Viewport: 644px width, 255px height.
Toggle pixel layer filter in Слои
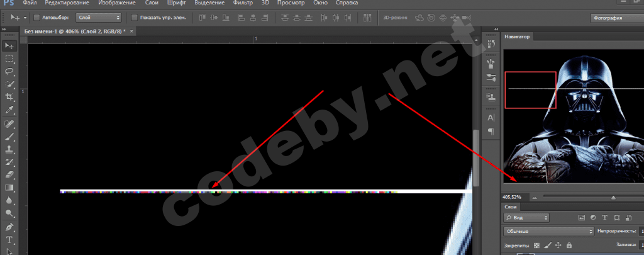click(x=581, y=218)
